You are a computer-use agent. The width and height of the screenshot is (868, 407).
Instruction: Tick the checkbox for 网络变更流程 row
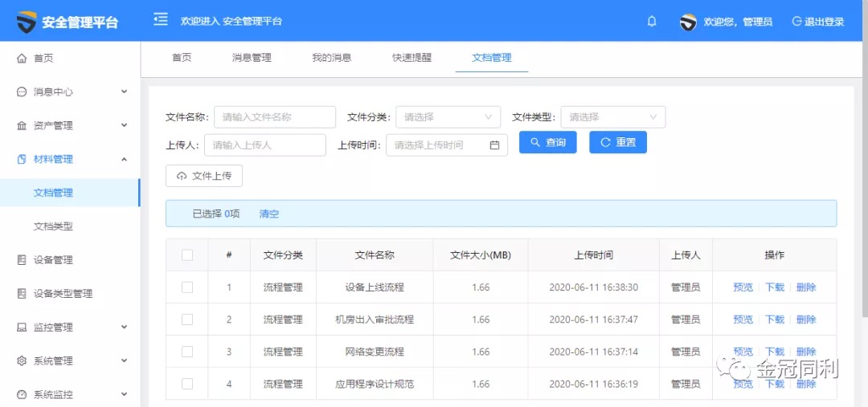pyautogui.click(x=187, y=352)
